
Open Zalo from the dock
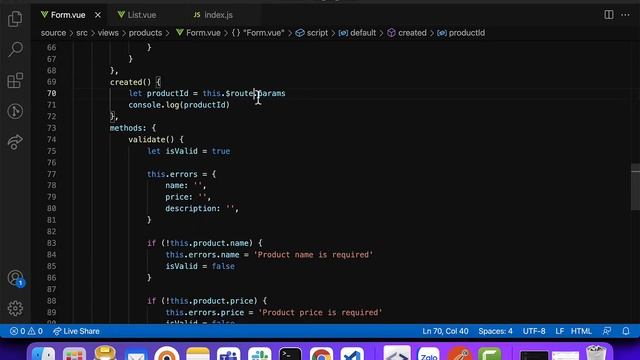point(429,353)
